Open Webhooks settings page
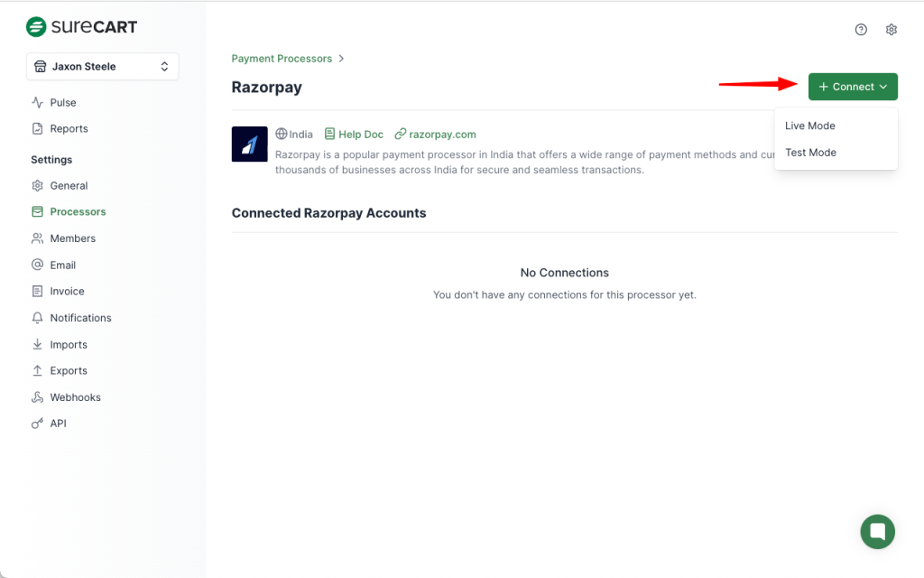Viewport: 924px width, 578px height. point(75,397)
